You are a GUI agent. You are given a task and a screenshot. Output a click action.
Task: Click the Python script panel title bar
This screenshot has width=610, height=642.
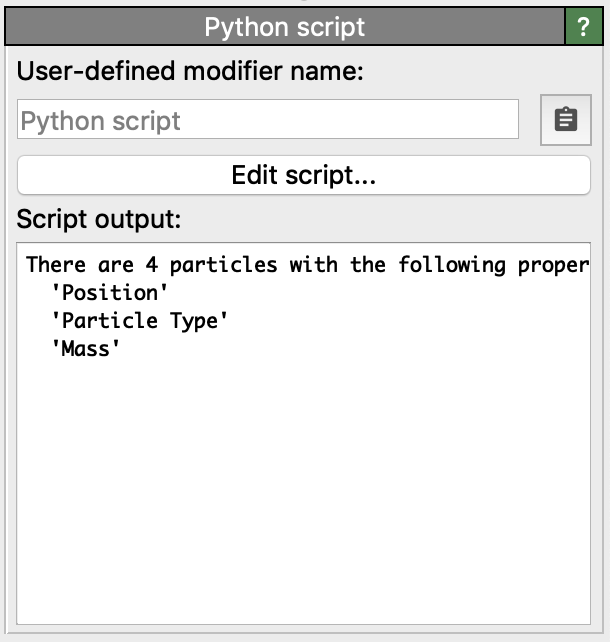tap(285, 27)
